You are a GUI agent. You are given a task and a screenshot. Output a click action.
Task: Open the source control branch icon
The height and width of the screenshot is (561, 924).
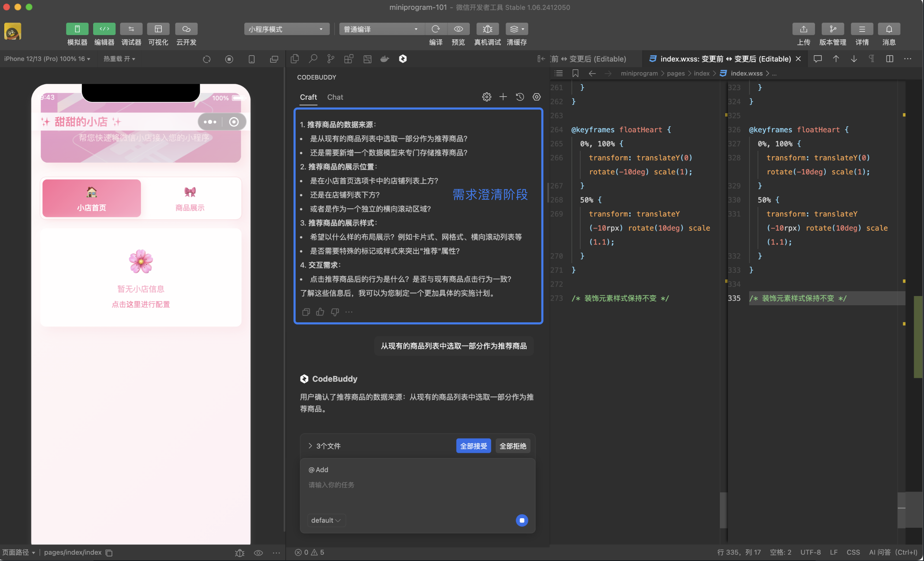point(330,59)
